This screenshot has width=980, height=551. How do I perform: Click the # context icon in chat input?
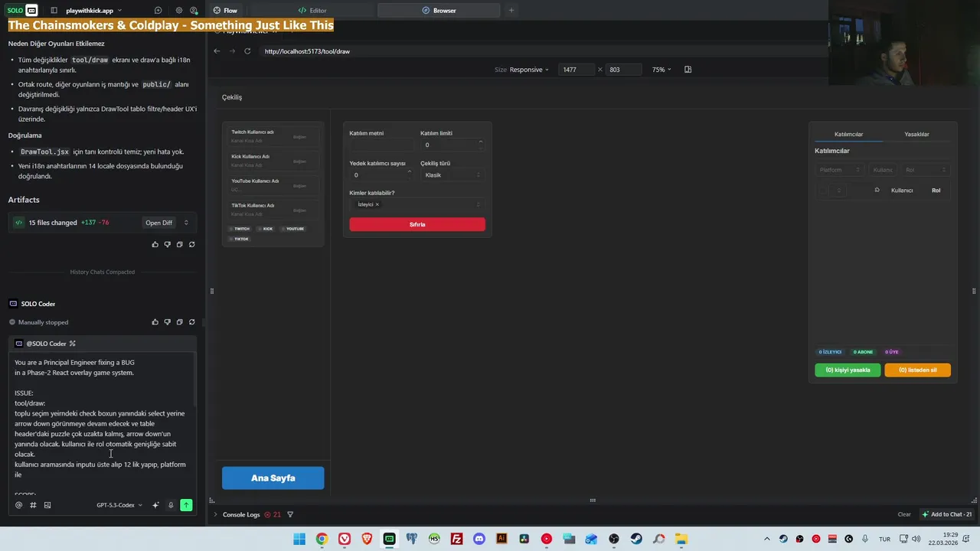(x=33, y=505)
